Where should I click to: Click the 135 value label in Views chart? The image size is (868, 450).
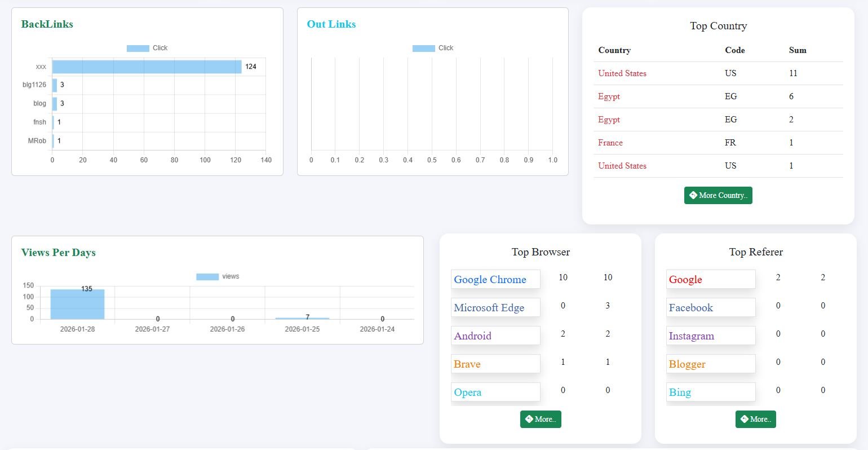[x=86, y=289]
